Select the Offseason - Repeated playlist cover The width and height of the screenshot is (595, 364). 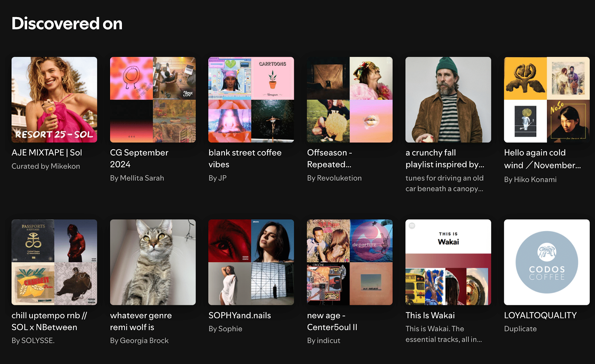pyautogui.click(x=350, y=100)
